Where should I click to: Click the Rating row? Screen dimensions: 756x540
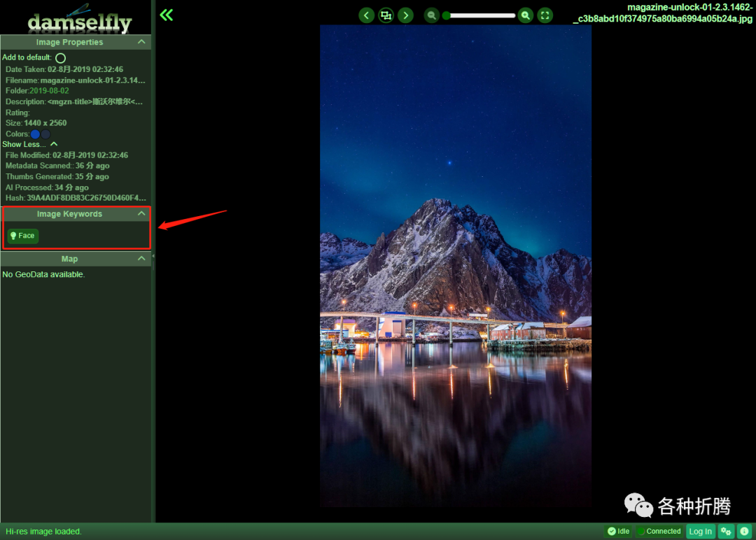pos(17,112)
